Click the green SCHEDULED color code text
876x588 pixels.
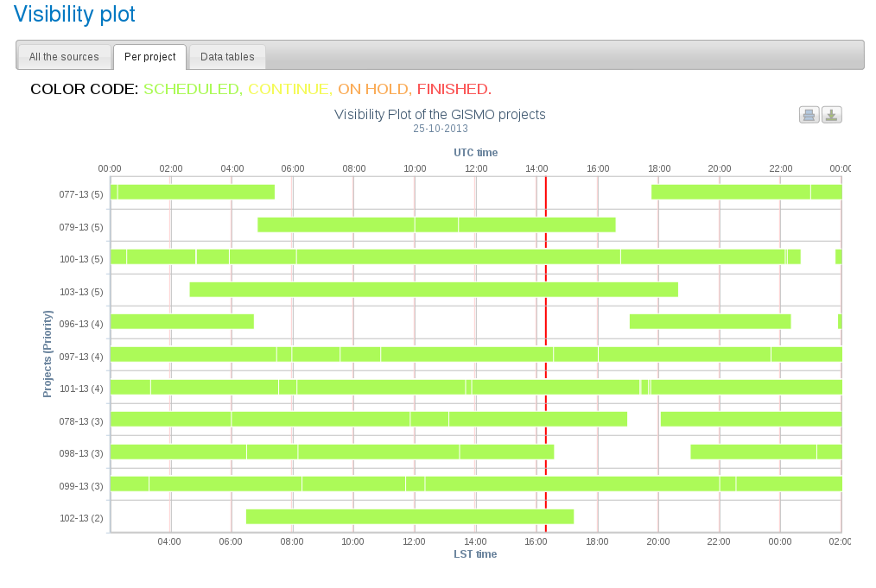[x=193, y=89]
